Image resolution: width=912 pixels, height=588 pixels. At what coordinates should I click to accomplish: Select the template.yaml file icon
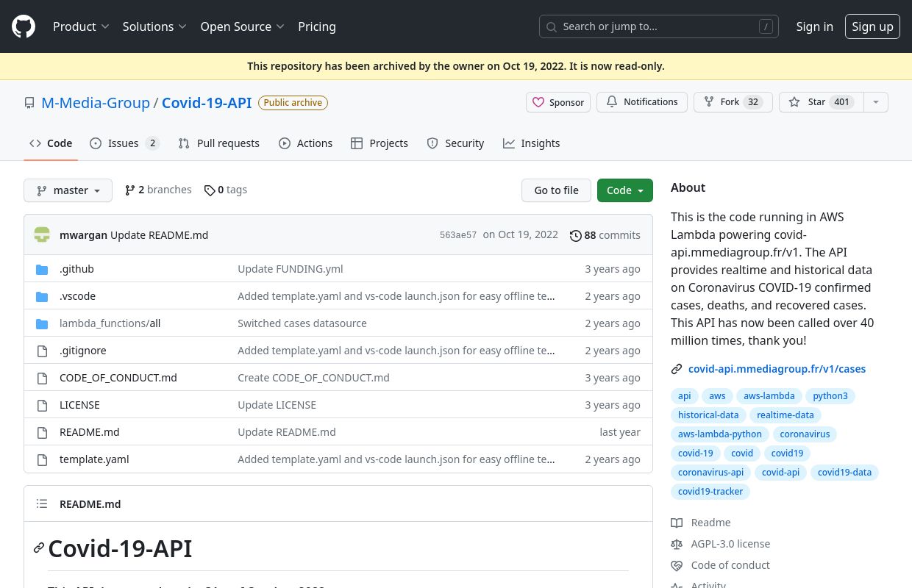[42, 459]
